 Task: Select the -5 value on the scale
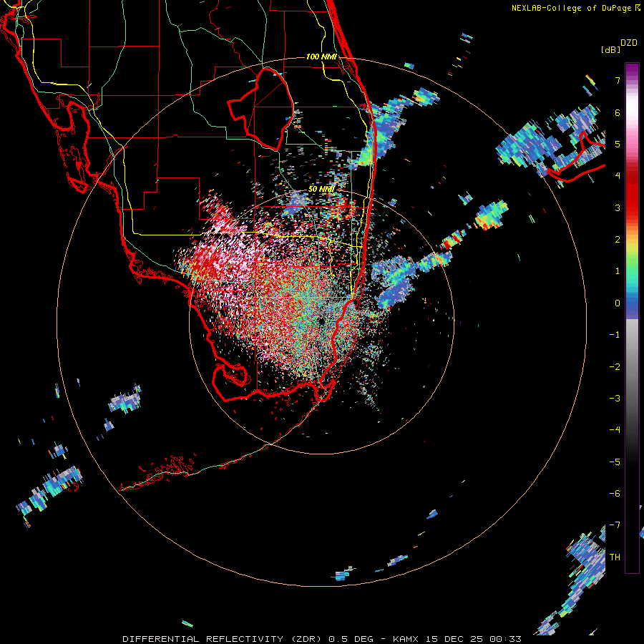pyautogui.click(x=615, y=462)
